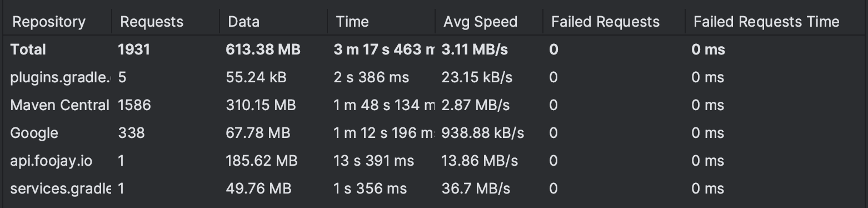Select the Google repository row
Screen dimensions: 868x208
click(434, 133)
